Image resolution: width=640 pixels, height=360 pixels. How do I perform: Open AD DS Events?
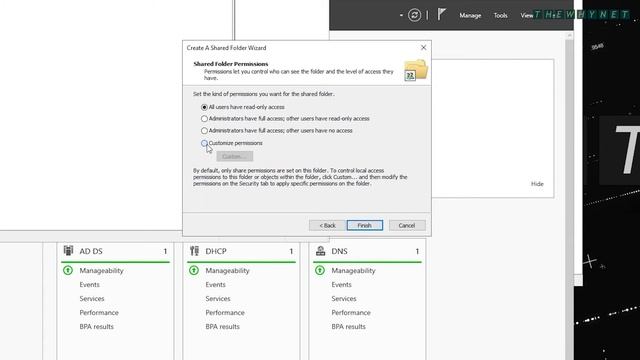click(x=89, y=284)
